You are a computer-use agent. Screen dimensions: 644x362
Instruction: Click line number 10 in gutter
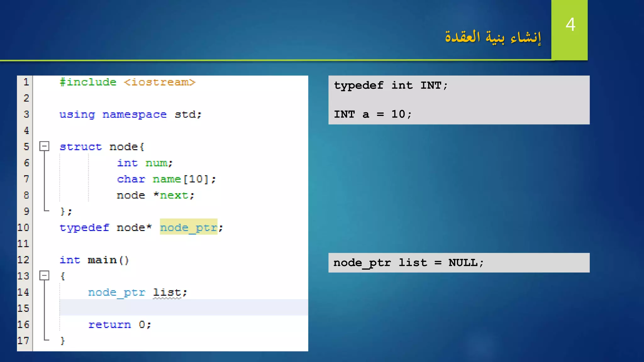pos(24,227)
